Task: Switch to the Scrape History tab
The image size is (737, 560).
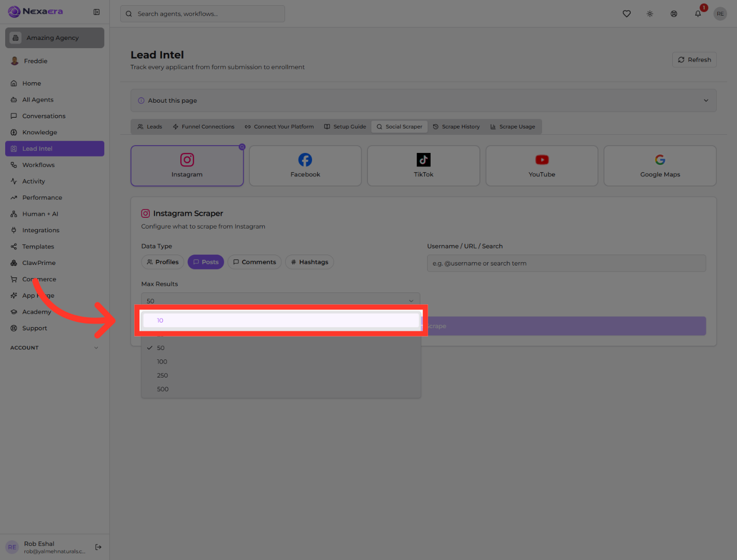Action: click(457, 127)
